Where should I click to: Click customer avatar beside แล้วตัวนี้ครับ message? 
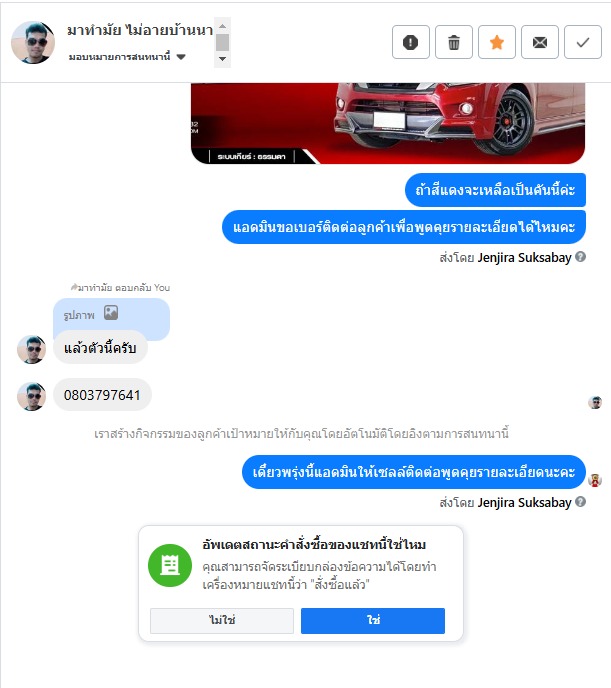point(31,349)
